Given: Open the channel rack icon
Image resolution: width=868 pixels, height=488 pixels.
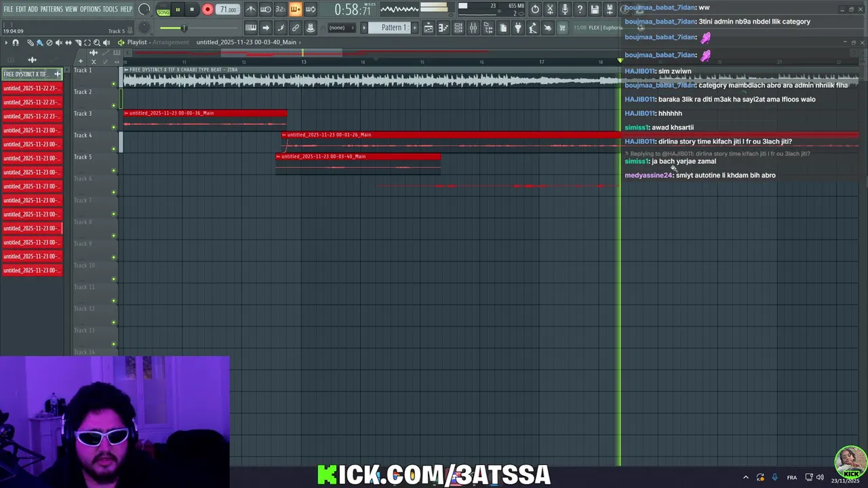Looking at the screenshot, I should click(x=458, y=28).
